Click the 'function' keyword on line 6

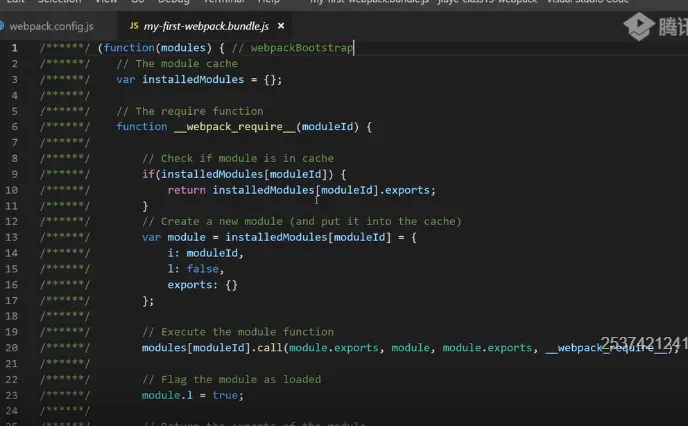[142, 127]
